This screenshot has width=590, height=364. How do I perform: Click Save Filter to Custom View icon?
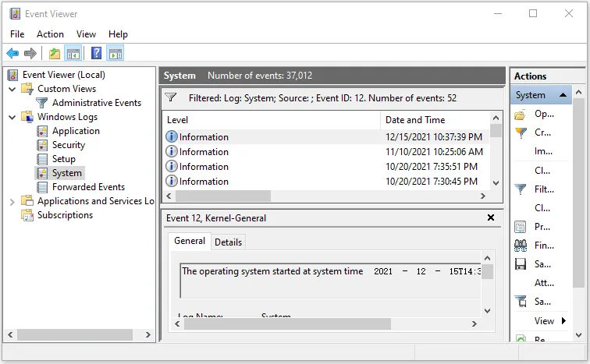click(x=521, y=302)
